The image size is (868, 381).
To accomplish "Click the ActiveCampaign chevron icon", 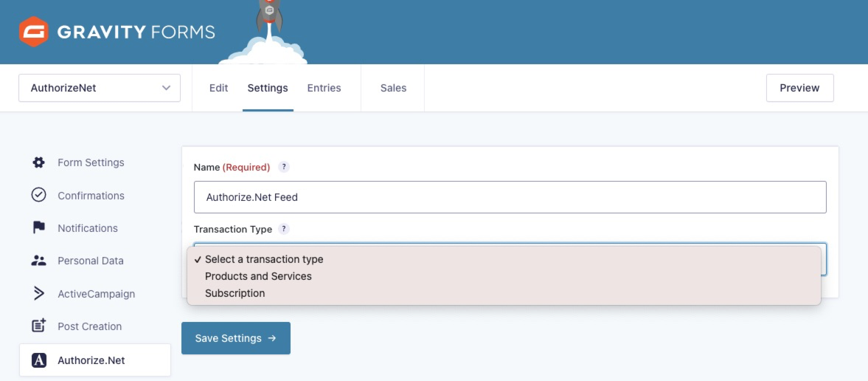I will tap(38, 293).
